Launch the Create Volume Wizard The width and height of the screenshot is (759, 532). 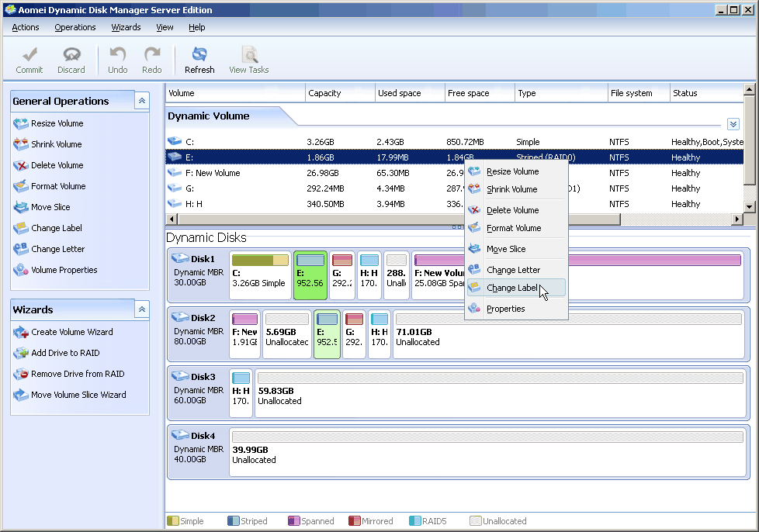tap(71, 332)
